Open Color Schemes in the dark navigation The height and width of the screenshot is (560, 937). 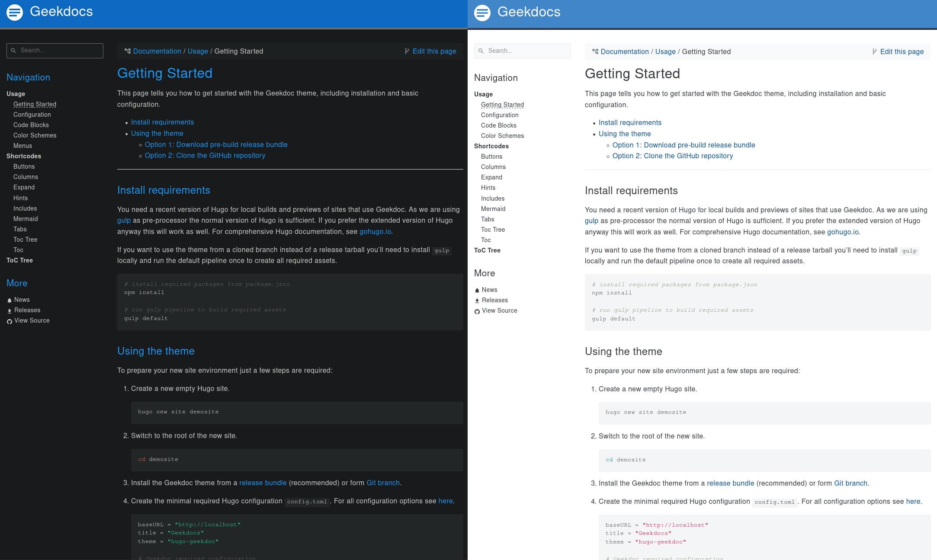pos(35,135)
